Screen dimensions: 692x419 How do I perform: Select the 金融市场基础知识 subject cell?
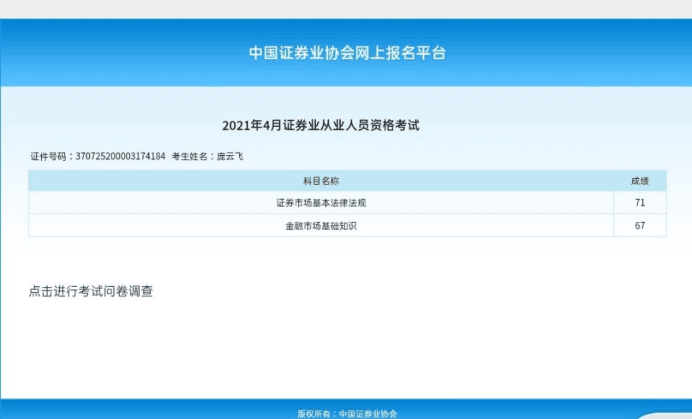pyautogui.click(x=320, y=226)
